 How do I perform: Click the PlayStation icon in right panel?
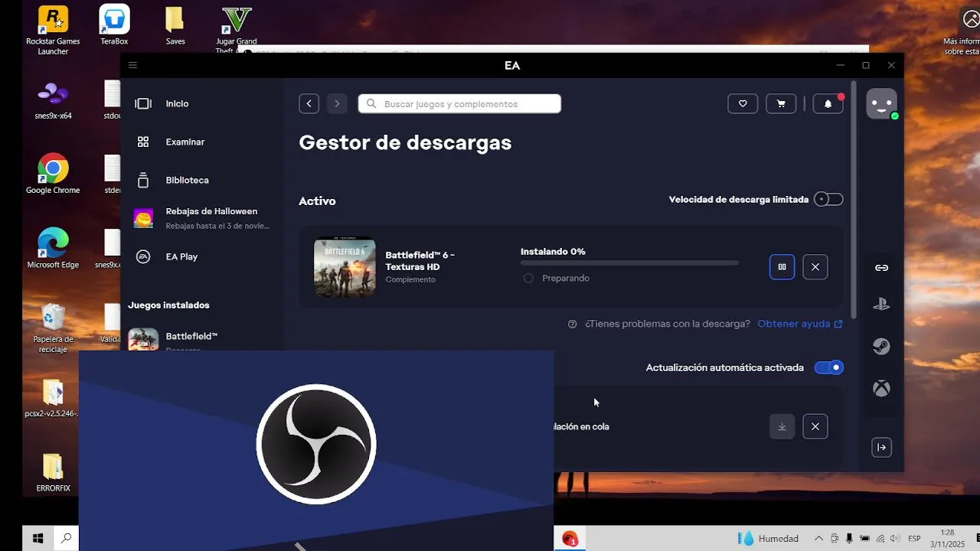[x=882, y=304]
